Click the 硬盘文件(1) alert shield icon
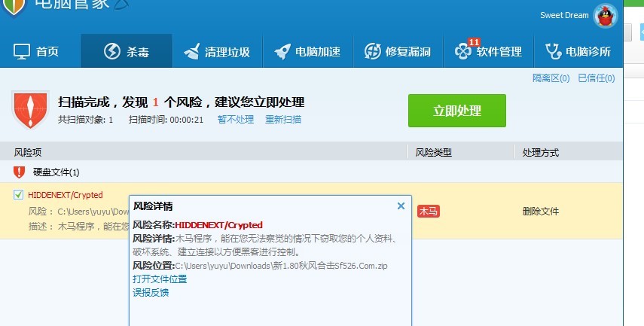Screen dimensions: 644x326 [x=19, y=172]
